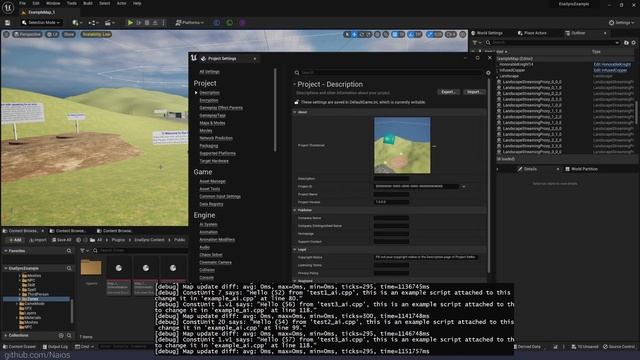Open the Help menu

[x=137, y=3]
